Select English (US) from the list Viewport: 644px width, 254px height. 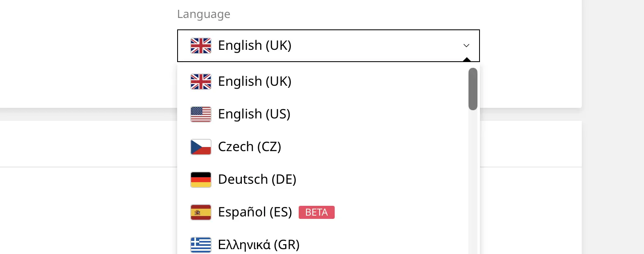point(254,114)
